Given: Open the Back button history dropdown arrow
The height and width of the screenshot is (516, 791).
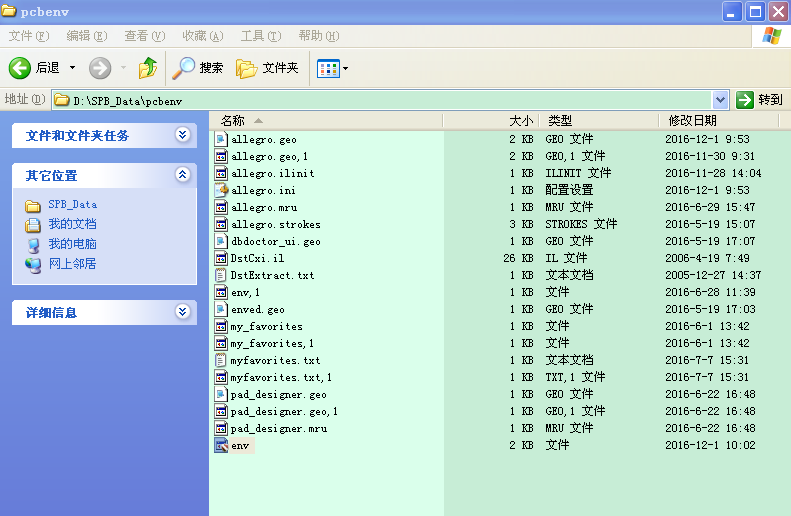Looking at the screenshot, I should click(x=73, y=68).
